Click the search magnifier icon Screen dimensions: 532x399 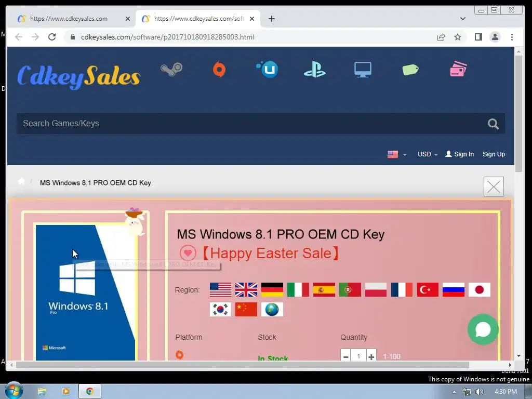coord(493,124)
